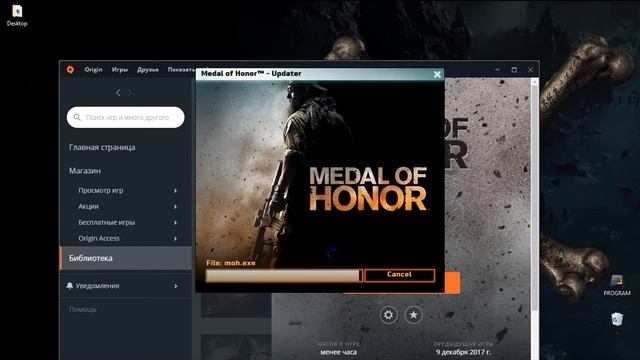The image size is (640, 360).
Task: Click the Origin logo icon
Action: pyautogui.click(x=70, y=70)
